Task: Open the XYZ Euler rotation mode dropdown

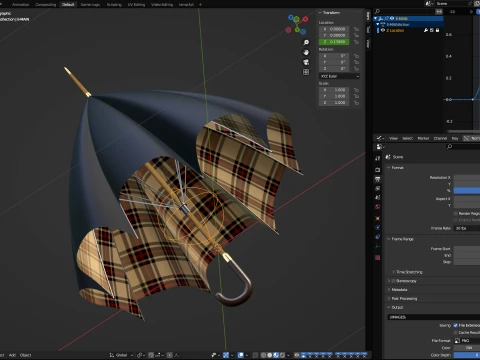Action: click(x=339, y=76)
